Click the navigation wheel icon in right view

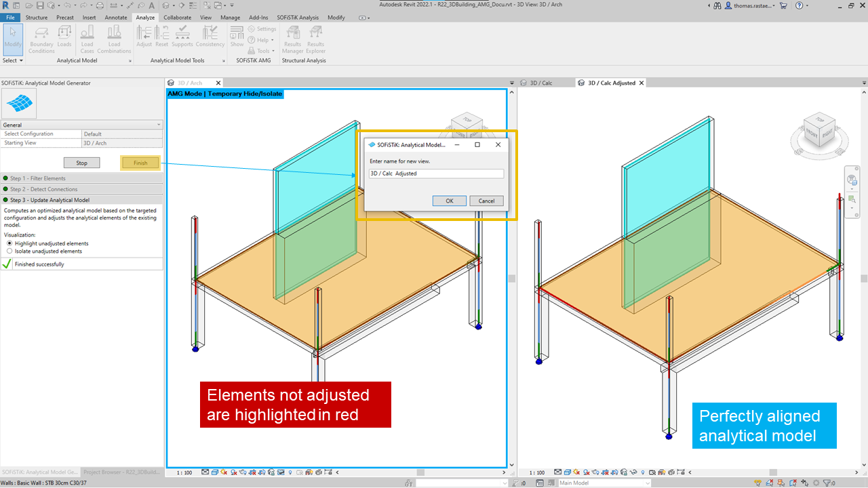click(x=852, y=180)
